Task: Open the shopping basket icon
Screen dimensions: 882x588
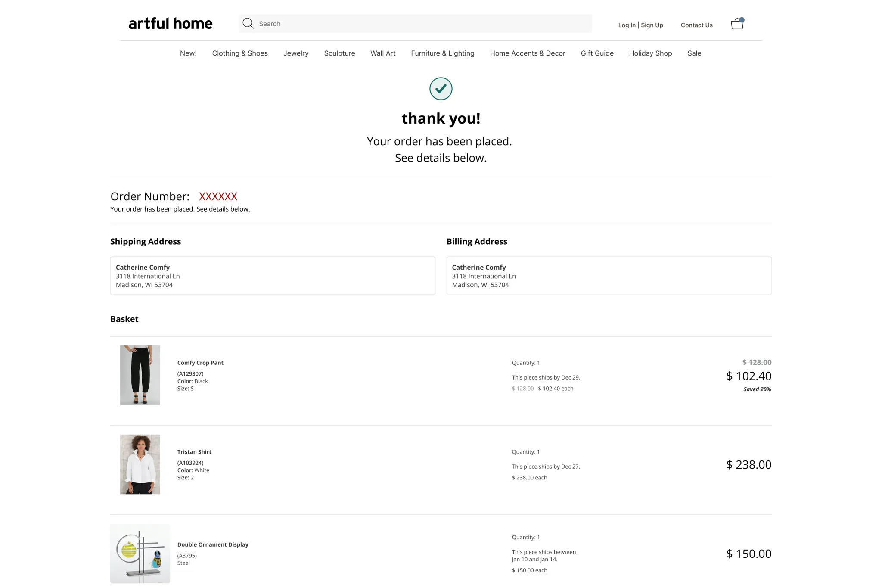Action: point(737,24)
